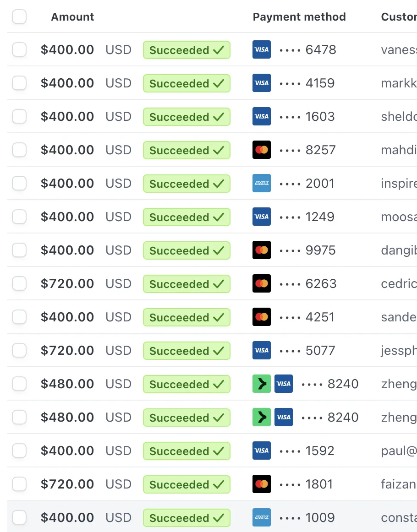417x532 pixels.
Task: Click the Payment method column header
Action: pos(299,16)
